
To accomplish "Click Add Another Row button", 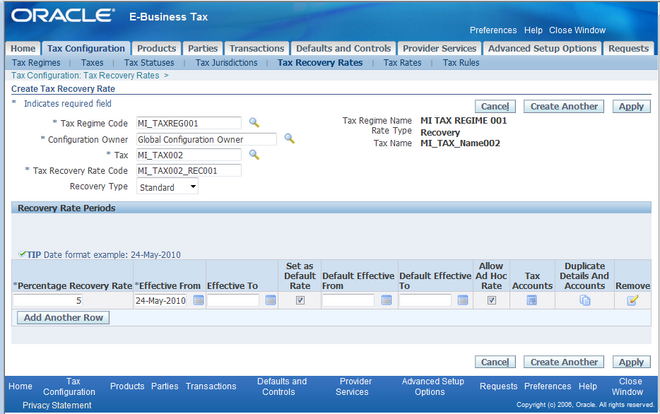I will pos(63,318).
